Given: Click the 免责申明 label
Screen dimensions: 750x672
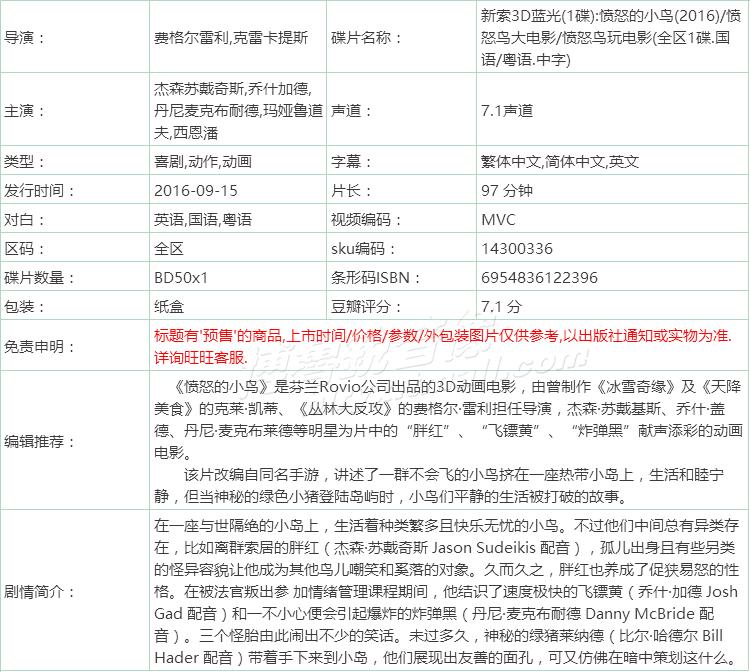Looking at the screenshot, I should pos(39,346).
